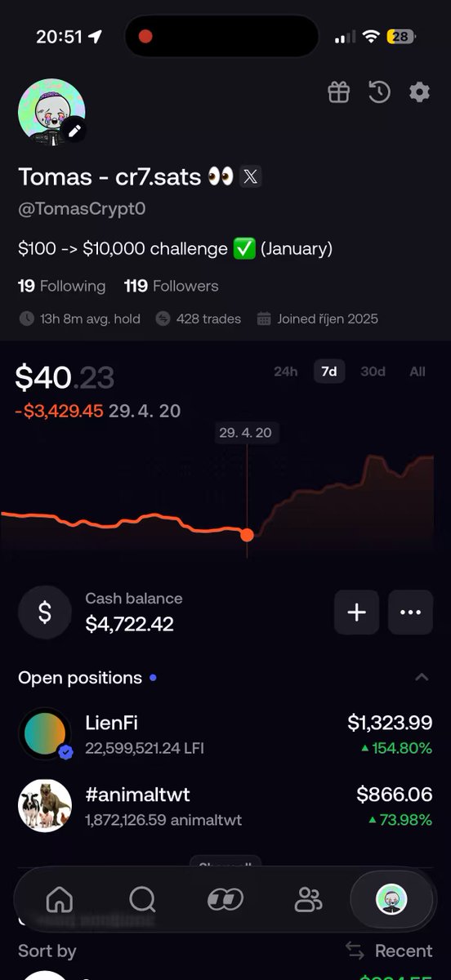451x980 pixels.
Task: Open the people tab in bottom navigation
Action: point(308,900)
